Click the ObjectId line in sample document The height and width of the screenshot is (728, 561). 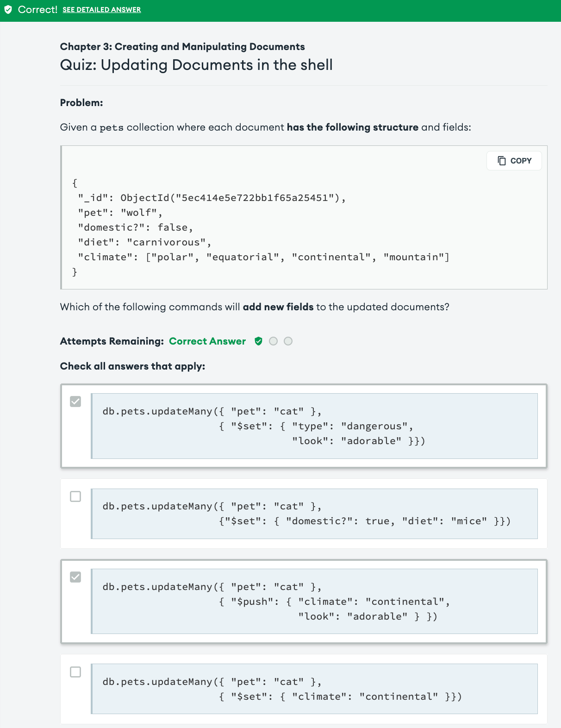(212, 198)
